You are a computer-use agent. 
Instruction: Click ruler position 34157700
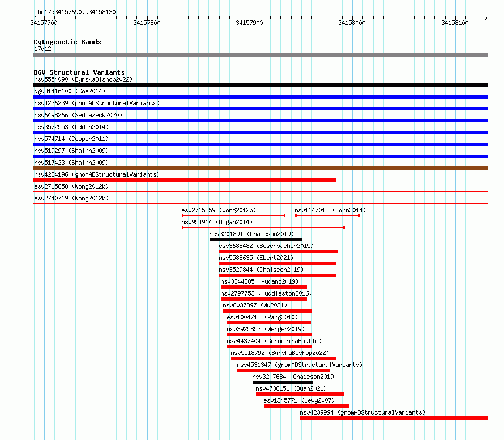point(44,23)
